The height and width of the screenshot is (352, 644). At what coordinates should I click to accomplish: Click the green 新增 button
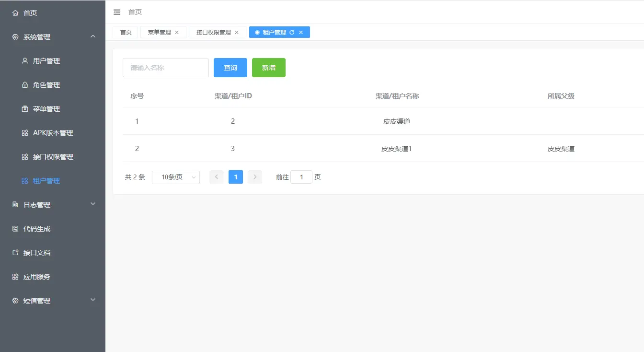pyautogui.click(x=268, y=68)
